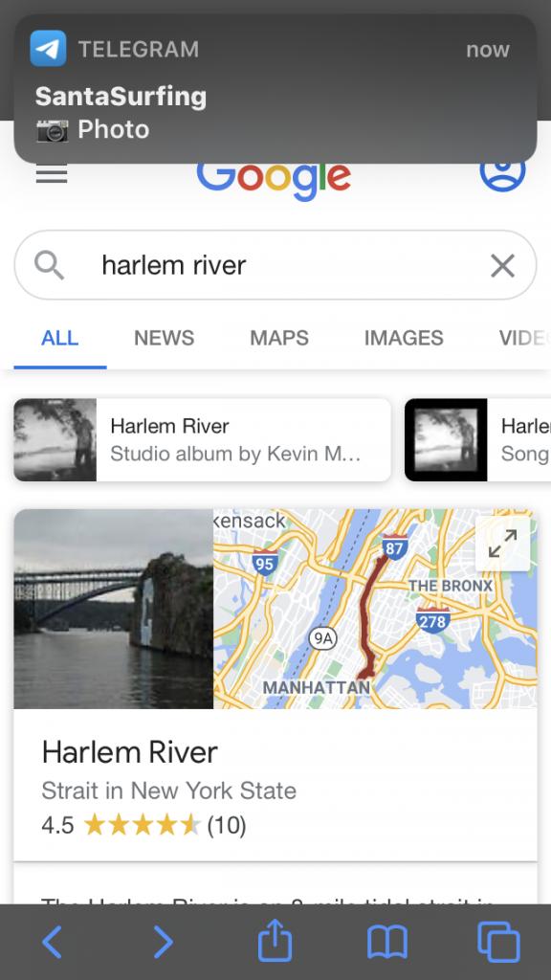Tap the Harlem River bridge photo
Screen dimensions: 551x980
click(x=114, y=609)
